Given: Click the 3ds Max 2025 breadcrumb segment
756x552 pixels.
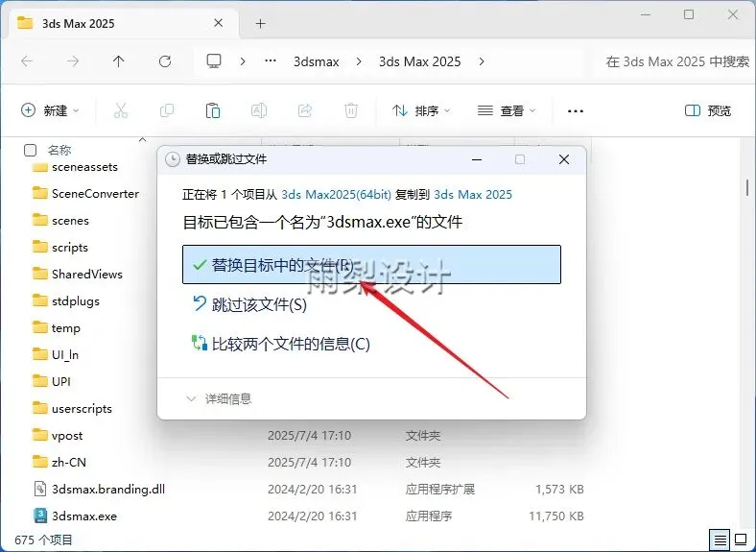Looking at the screenshot, I should pyautogui.click(x=419, y=61).
